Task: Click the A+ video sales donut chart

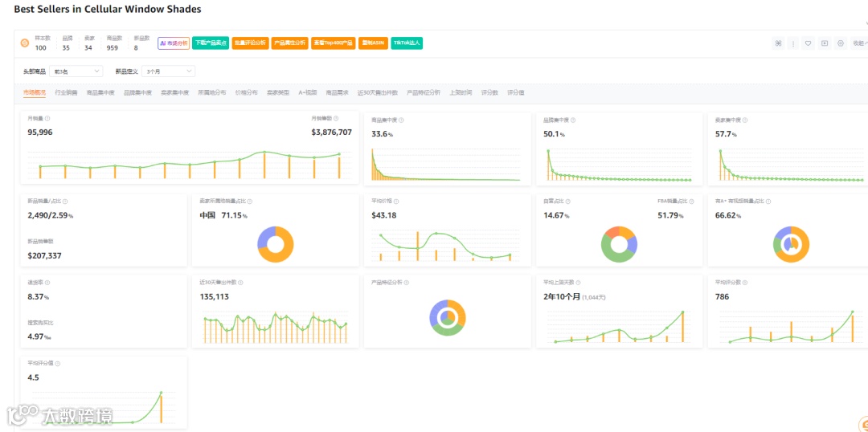Action: (x=791, y=244)
